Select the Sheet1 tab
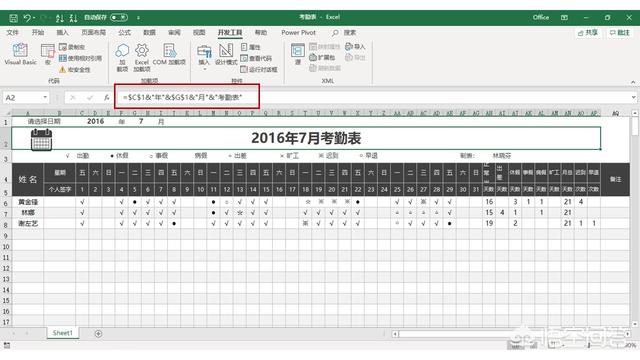This screenshot has width=640, height=360. (x=62, y=333)
